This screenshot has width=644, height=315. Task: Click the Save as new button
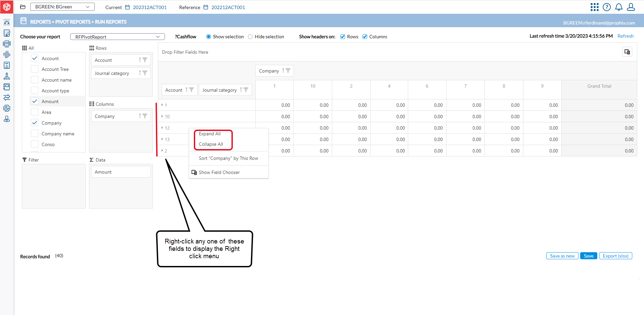coord(562,256)
